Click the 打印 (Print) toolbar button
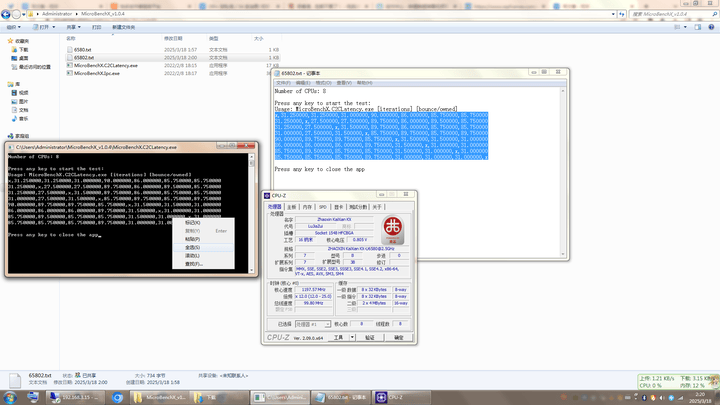 coord(96,27)
